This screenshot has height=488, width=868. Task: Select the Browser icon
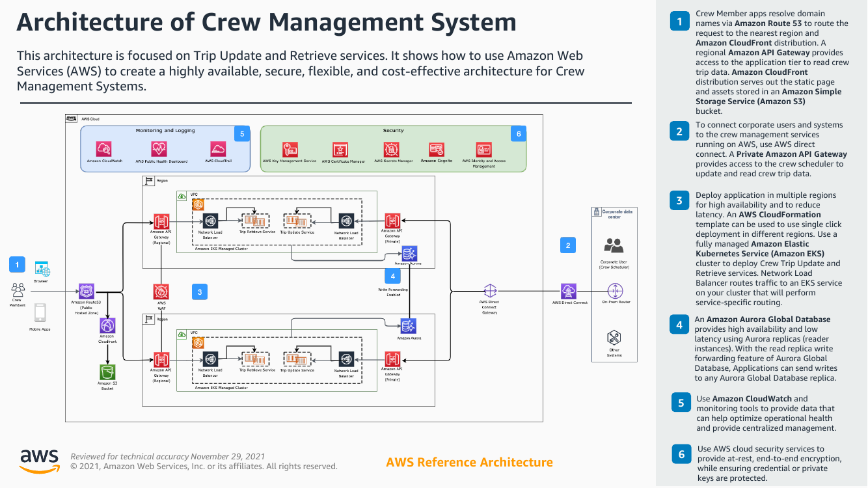click(x=42, y=268)
